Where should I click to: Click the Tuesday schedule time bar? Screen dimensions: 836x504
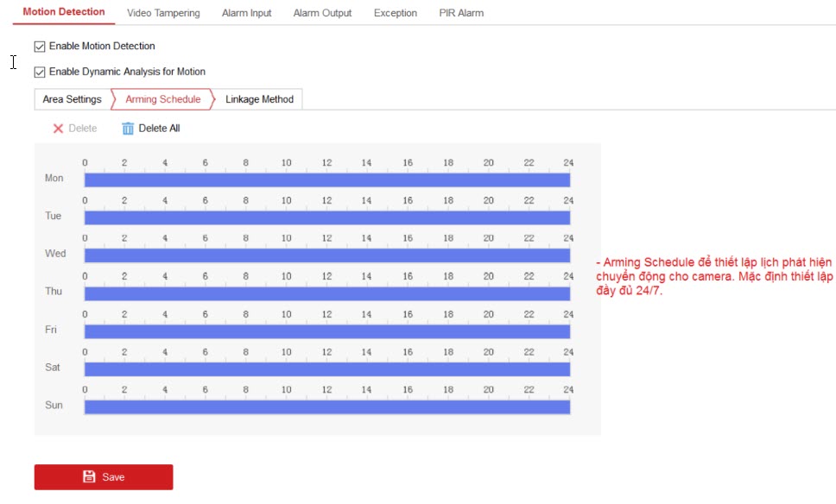(x=326, y=217)
